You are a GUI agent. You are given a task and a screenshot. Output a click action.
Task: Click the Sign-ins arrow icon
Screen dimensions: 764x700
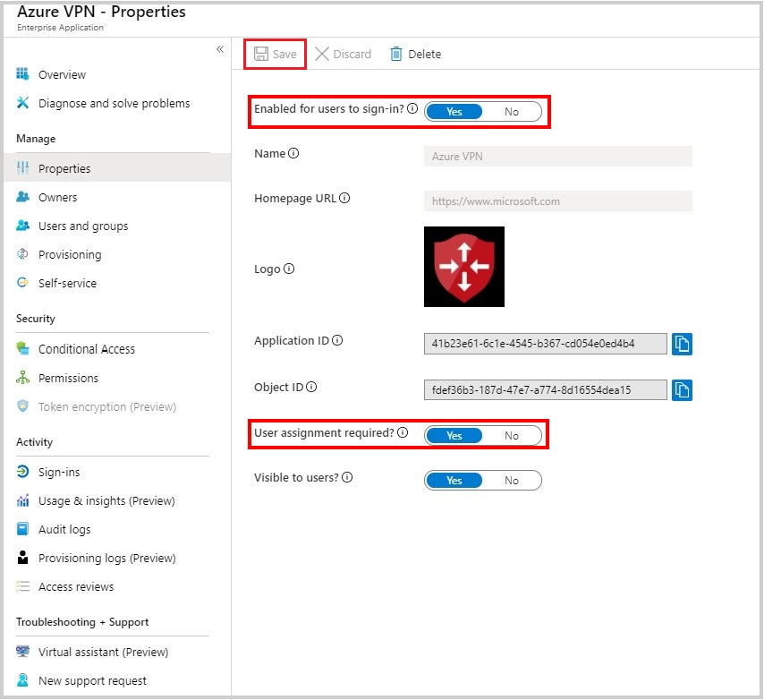[22, 472]
